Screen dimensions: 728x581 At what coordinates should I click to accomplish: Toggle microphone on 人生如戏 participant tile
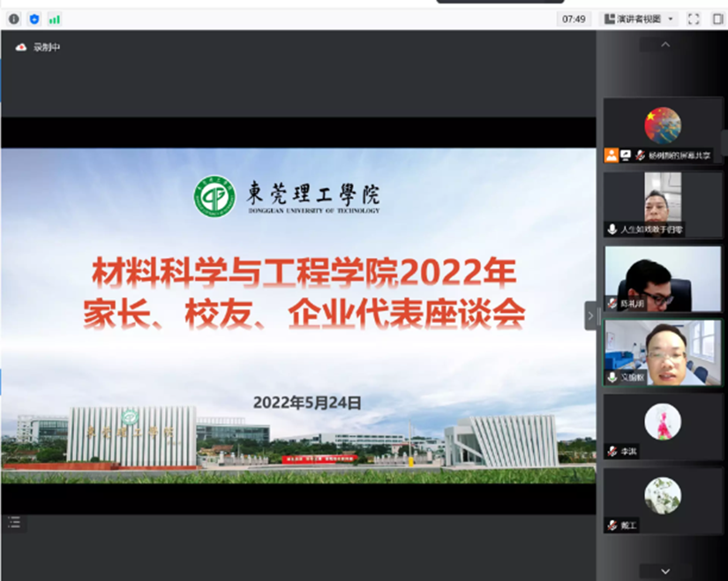[612, 229]
